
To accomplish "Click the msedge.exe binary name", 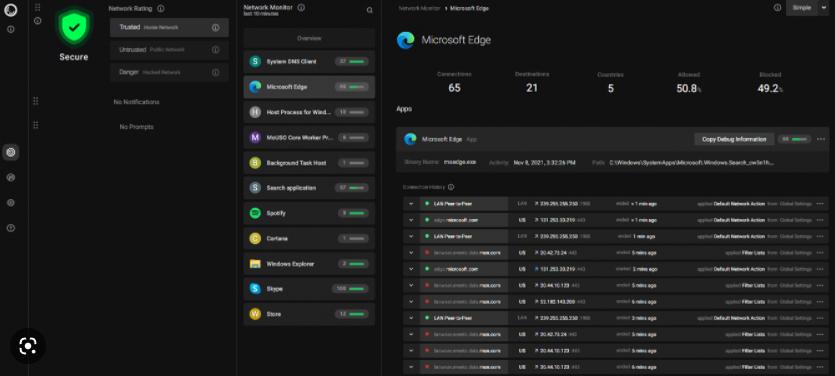I will [459, 162].
